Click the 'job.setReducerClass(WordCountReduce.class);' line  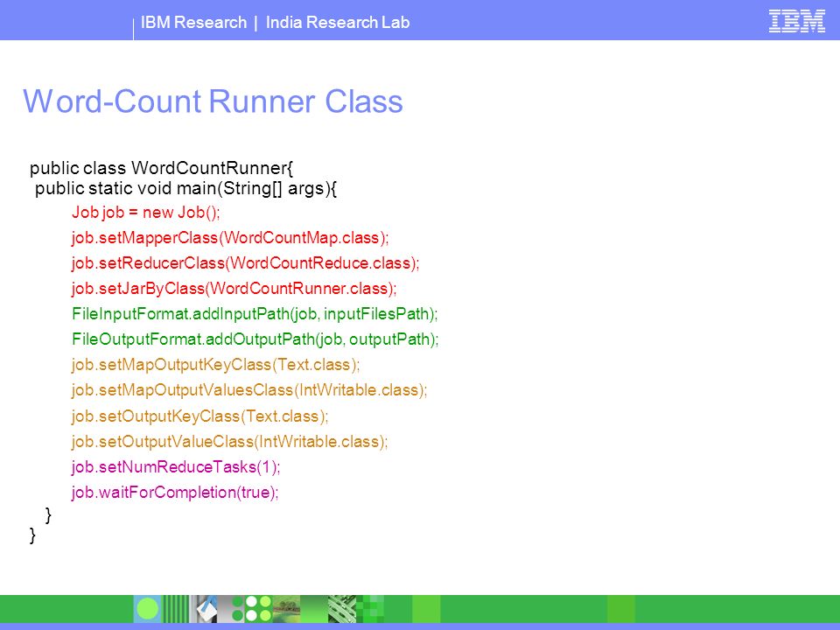pos(245,263)
